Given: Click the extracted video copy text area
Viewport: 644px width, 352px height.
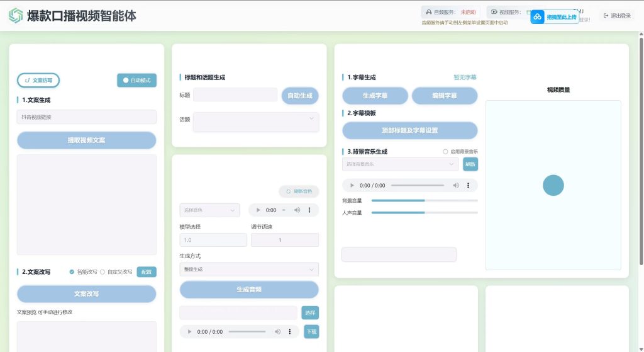Looking at the screenshot, I should (x=86, y=205).
